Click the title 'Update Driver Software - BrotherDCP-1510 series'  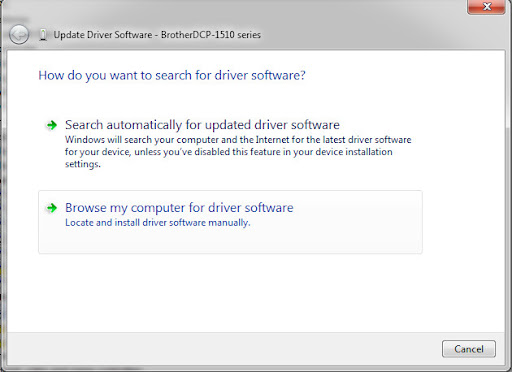[x=157, y=35]
